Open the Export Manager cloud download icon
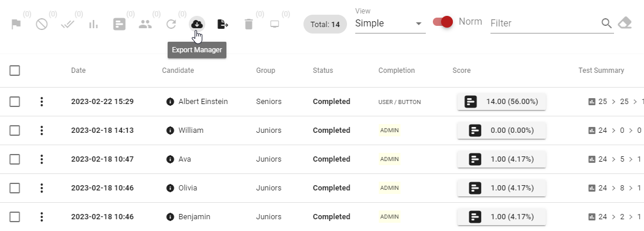Image resolution: width=644 pixels, height=231 pixels. tap(197, 24)
